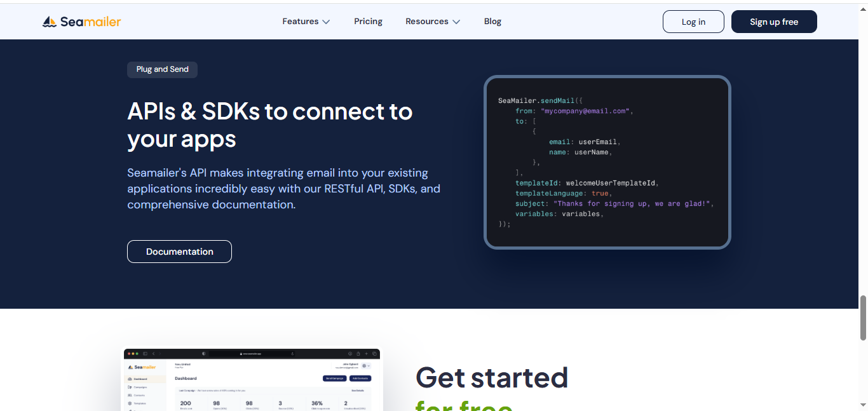Screen dimensions: 868x411
Task: Open the account dropdown in the dashboard preview
Action: pyautogui.click(x=366, y=366)
